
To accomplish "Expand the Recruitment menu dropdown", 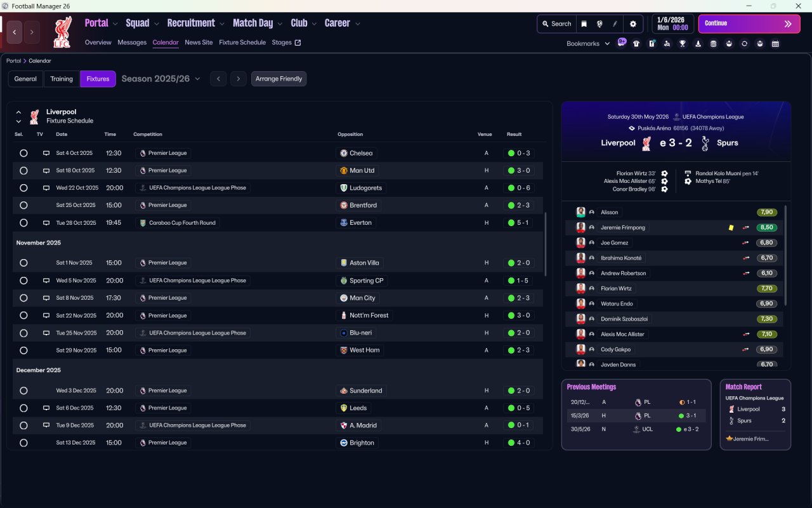I will coord(222,24).
